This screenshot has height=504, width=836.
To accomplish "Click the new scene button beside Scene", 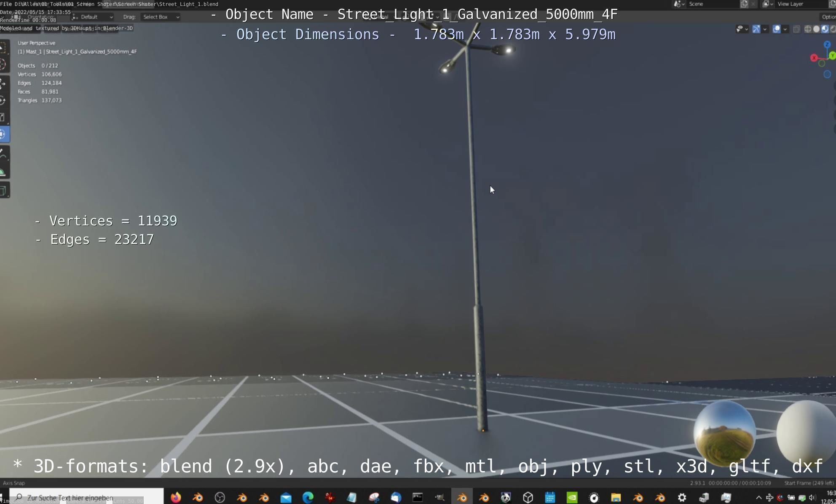I will pyautogui.click(x=744, y=4).
